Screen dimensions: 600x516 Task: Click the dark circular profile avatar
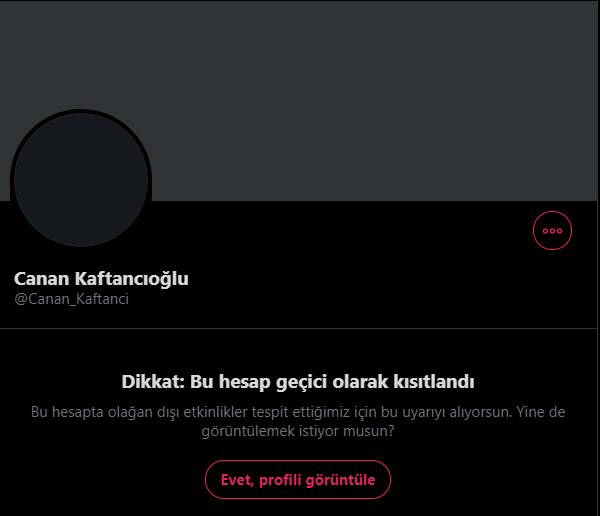81,179
